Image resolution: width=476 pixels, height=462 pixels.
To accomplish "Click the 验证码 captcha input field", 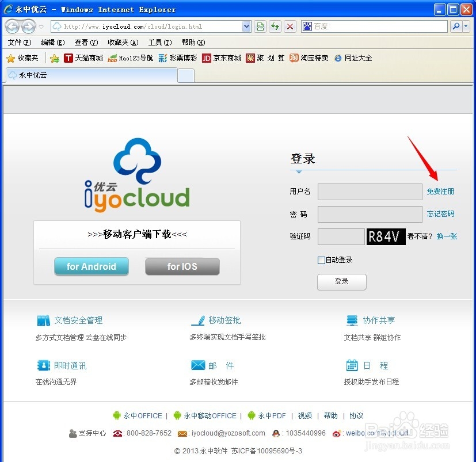I will click(x=341, y=236).
